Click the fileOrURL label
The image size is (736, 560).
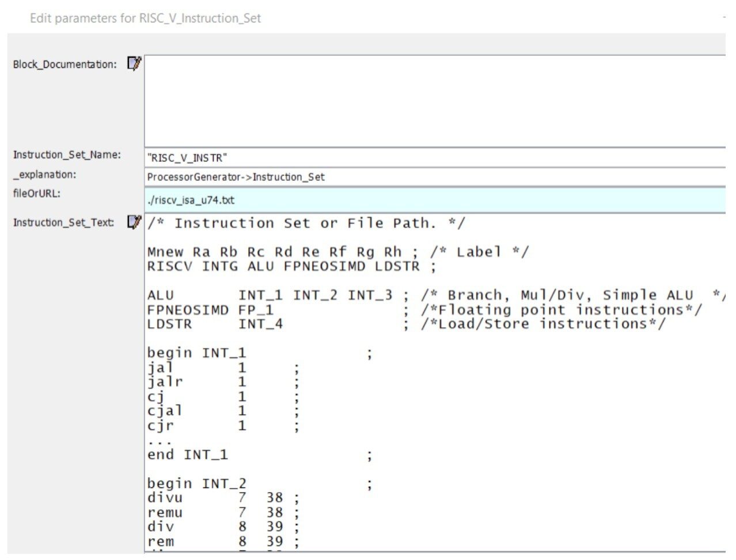(x=36, y=194)
